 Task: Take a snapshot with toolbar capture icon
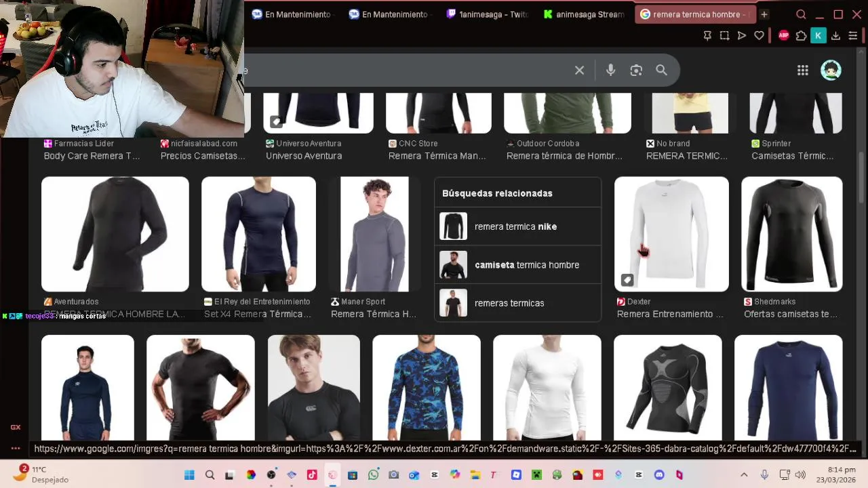724,35
